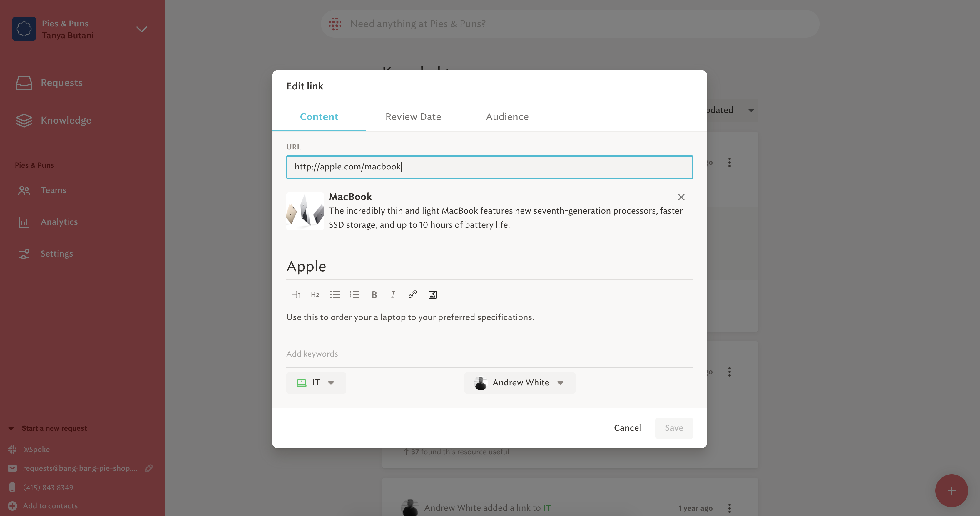Viewport: 980px width, 516px height.
Task: Open the Teams people icon
Action: (x=24, y=190)
